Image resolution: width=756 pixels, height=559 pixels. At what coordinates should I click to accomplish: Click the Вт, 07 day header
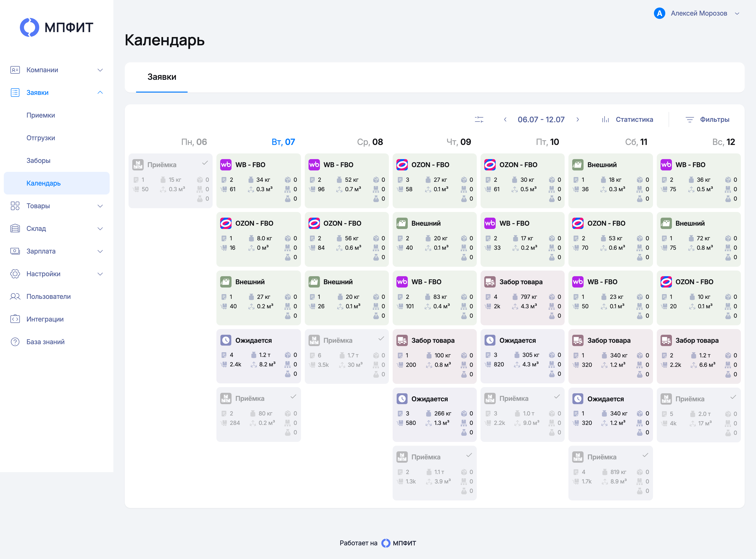[x=283, y=142]
